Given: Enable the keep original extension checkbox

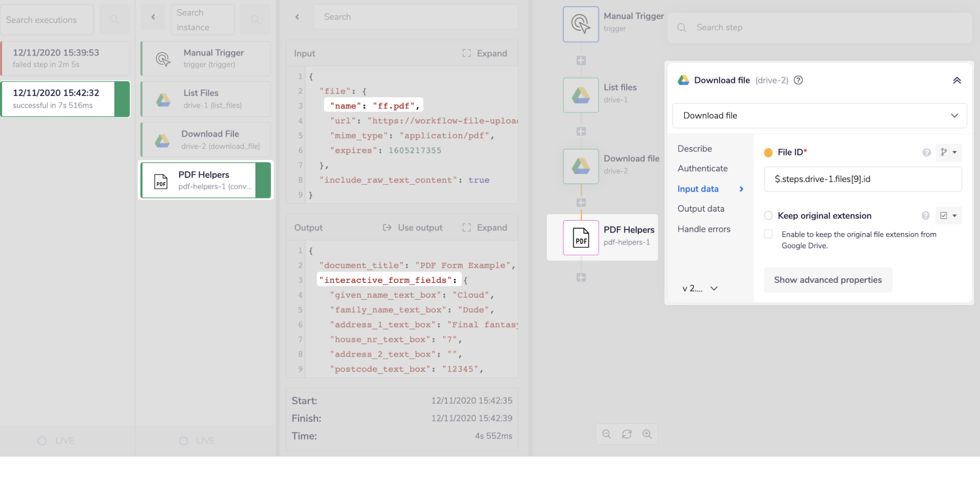Looking at the screenshot, I should tap(768, 234).
